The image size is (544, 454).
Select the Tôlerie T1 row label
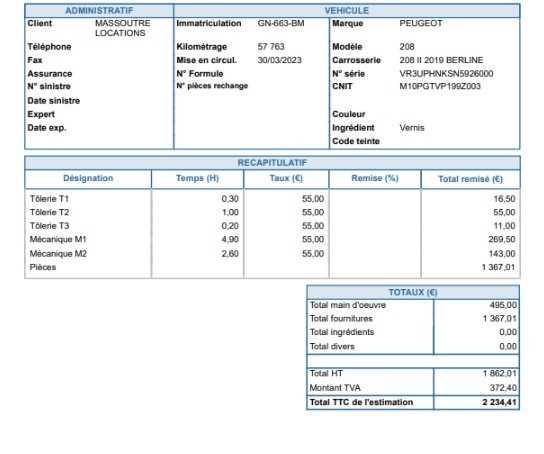49,199
